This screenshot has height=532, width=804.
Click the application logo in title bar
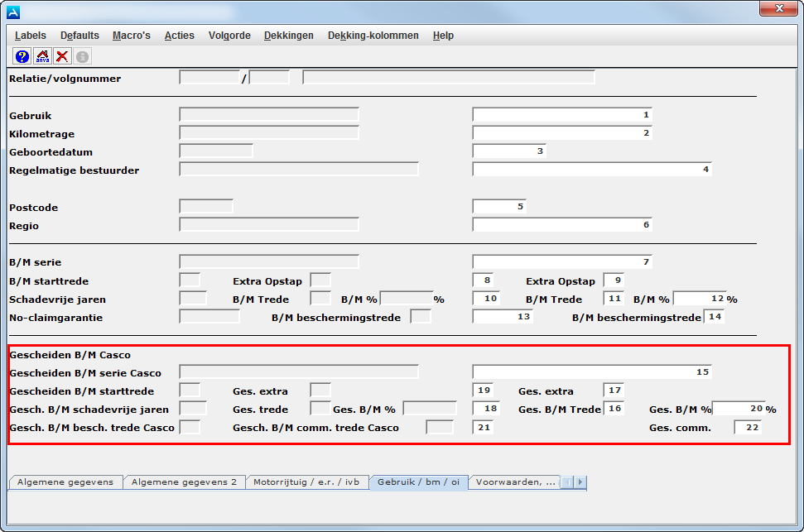(13, 12)
